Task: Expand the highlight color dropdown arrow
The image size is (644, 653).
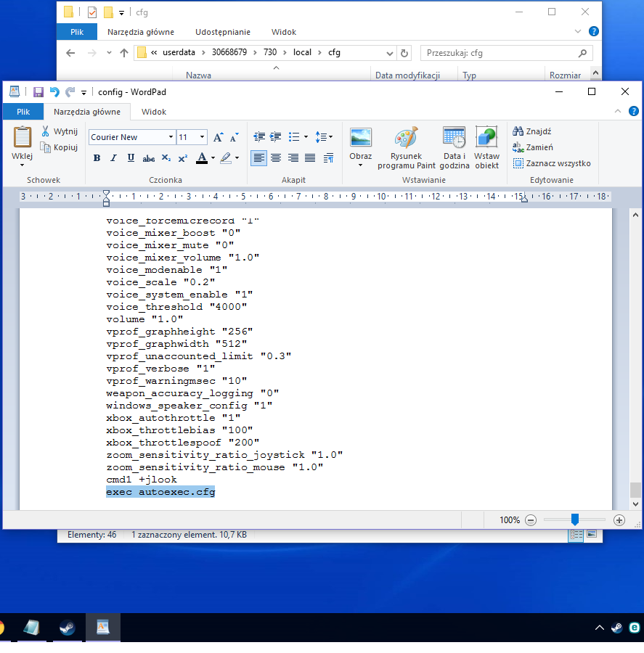Action: 237,158
